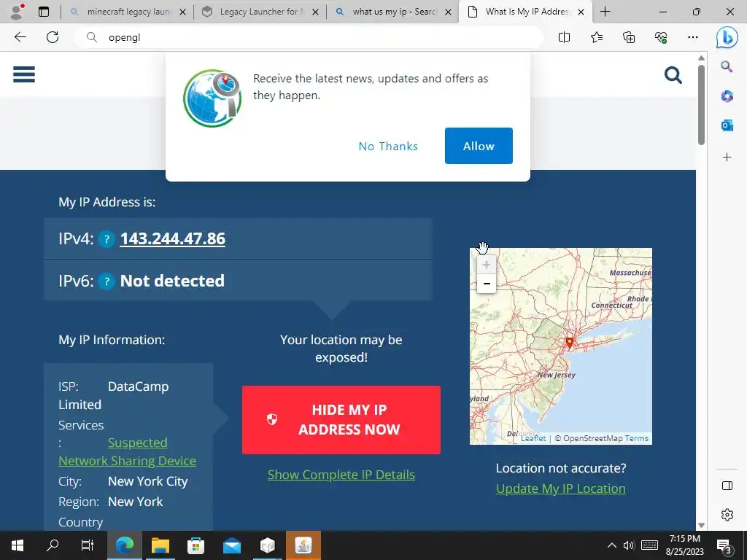Toggle split screen view
The image size is (747, 560).
pos(564,37)
